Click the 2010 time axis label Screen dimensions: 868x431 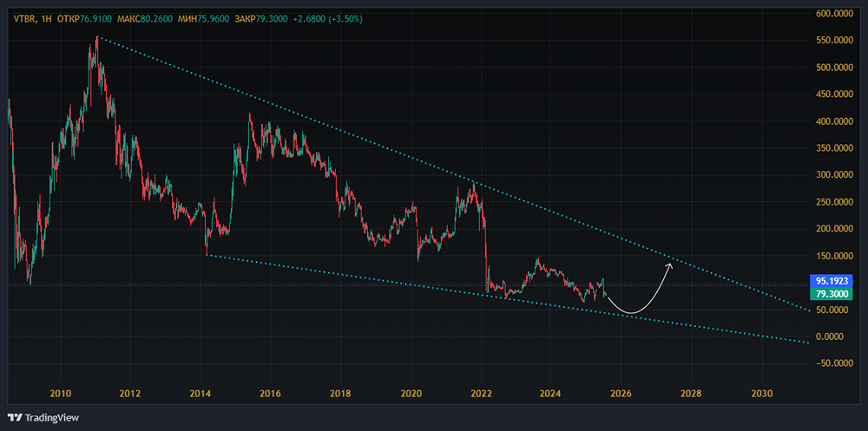pos(61,394)
